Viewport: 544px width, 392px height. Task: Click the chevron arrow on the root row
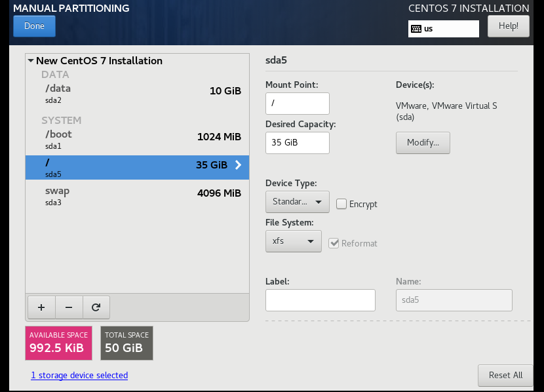click(238, 165)
